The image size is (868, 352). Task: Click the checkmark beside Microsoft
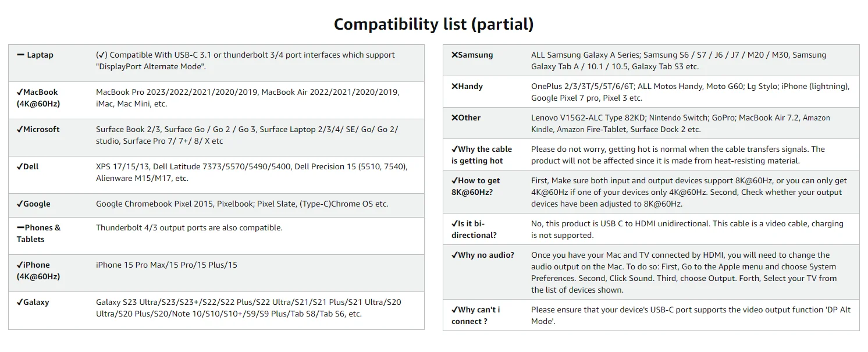pyautogui.click(x=20, y=129)
